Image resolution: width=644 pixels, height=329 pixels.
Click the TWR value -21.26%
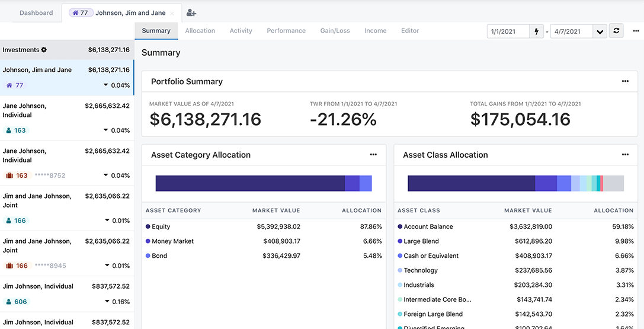pos(343,119)
